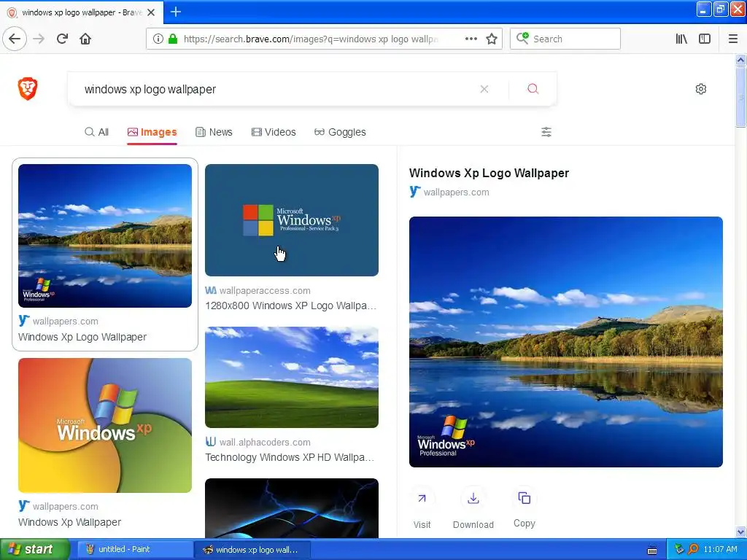Viewport: 747px width, 560px height.
Task: Submit search with magnifier icon
Action: [533, 89]
